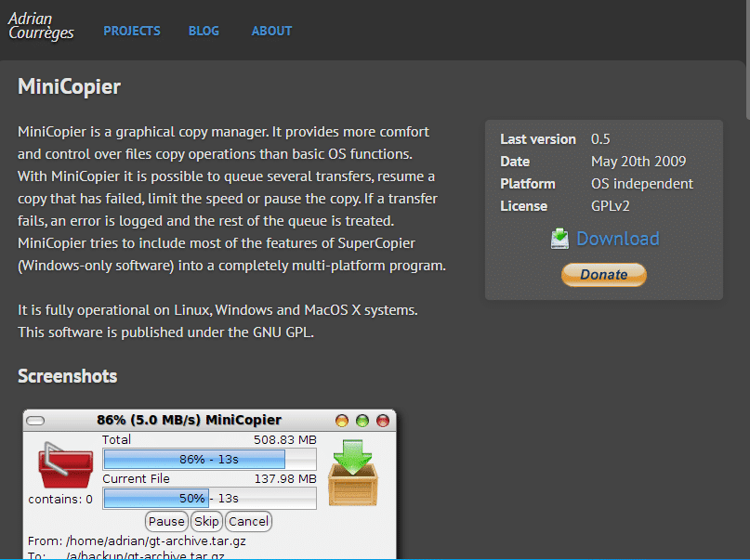The width and height of the screenshot is (750, 560).
Task: Select the version value 0.5
Action: tap(600, 139)
